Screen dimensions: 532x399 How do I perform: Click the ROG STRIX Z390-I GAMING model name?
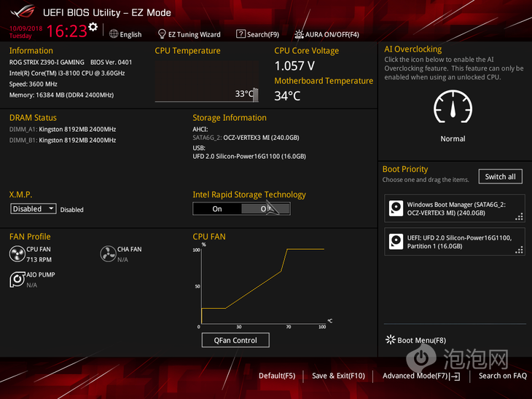point(47,63)
